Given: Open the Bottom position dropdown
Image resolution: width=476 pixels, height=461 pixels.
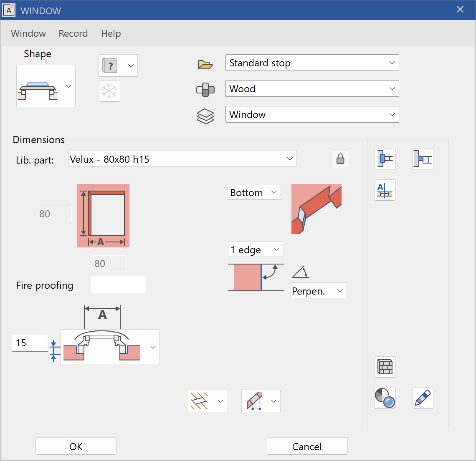Looking at the screenshot, I should 255,192.
